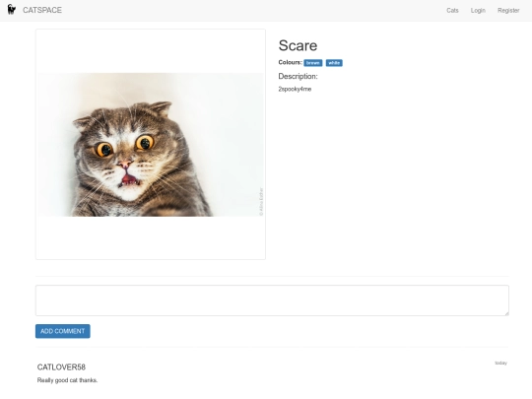Viewport: 532px width, 399px height.
Task: Open the Register page
Action: [508, 11]
